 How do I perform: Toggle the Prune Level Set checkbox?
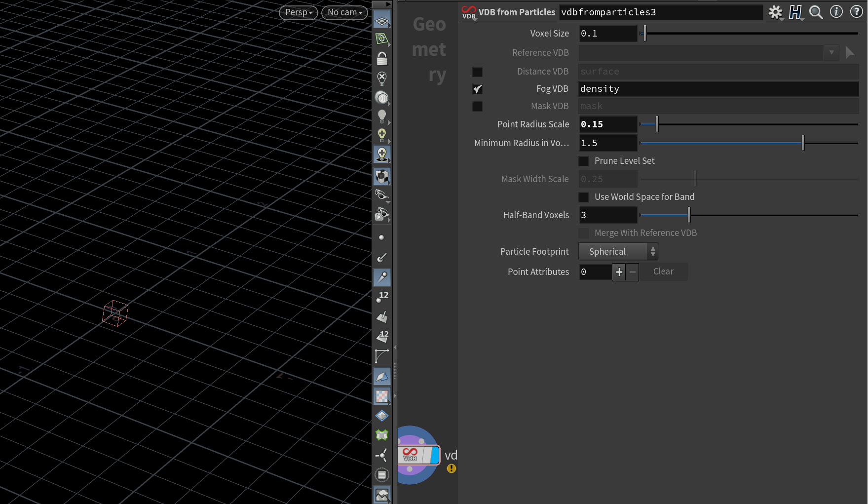[584, 161]
